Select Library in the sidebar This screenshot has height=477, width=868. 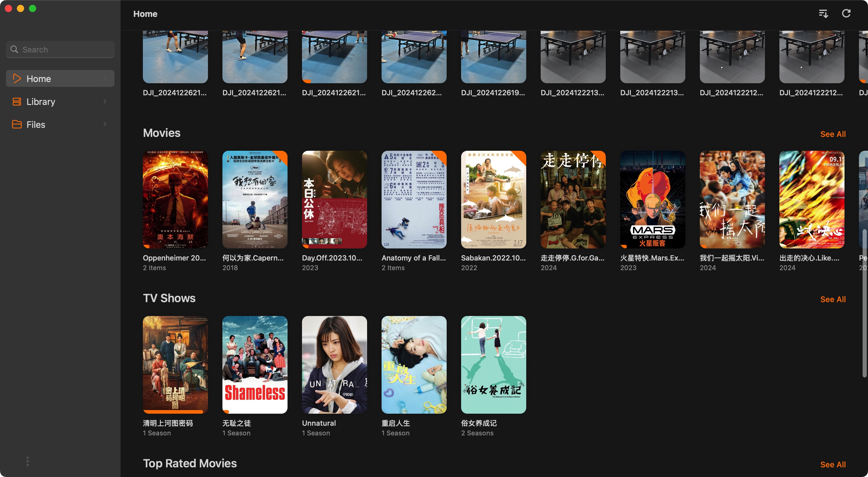coord(41,102)
